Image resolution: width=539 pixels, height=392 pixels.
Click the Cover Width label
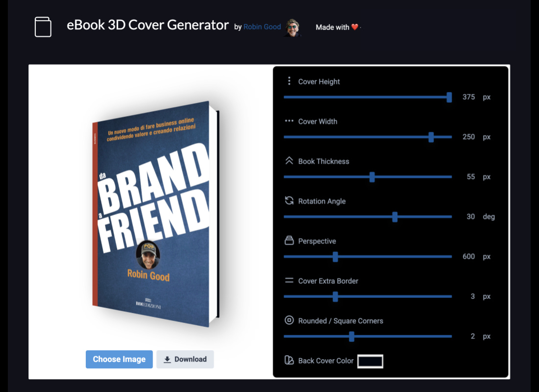(318, 122)
